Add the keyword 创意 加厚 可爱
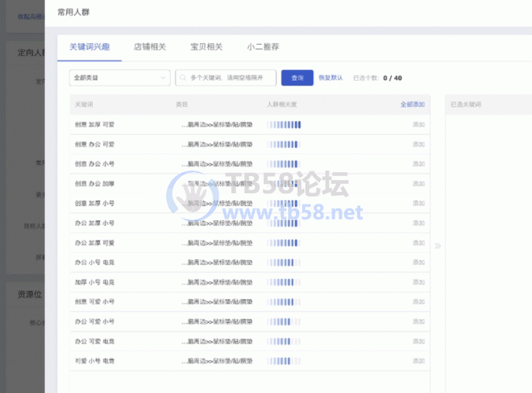Screen dimensions: 532x393 coord(419,124)
